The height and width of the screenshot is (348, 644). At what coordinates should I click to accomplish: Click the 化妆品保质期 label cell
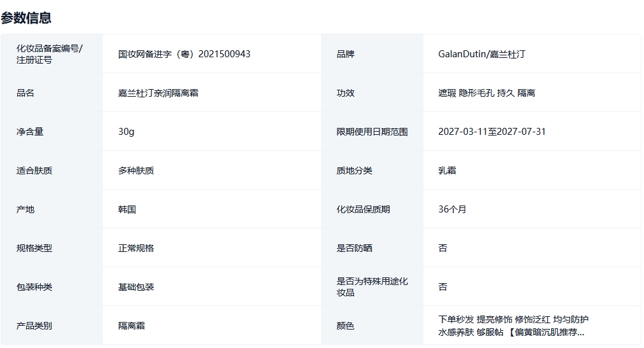[x=363, y=209]
